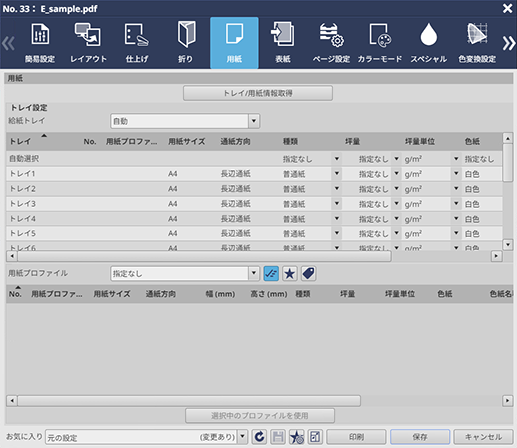Switch to the ページ設定 tab

click(331, 43)
